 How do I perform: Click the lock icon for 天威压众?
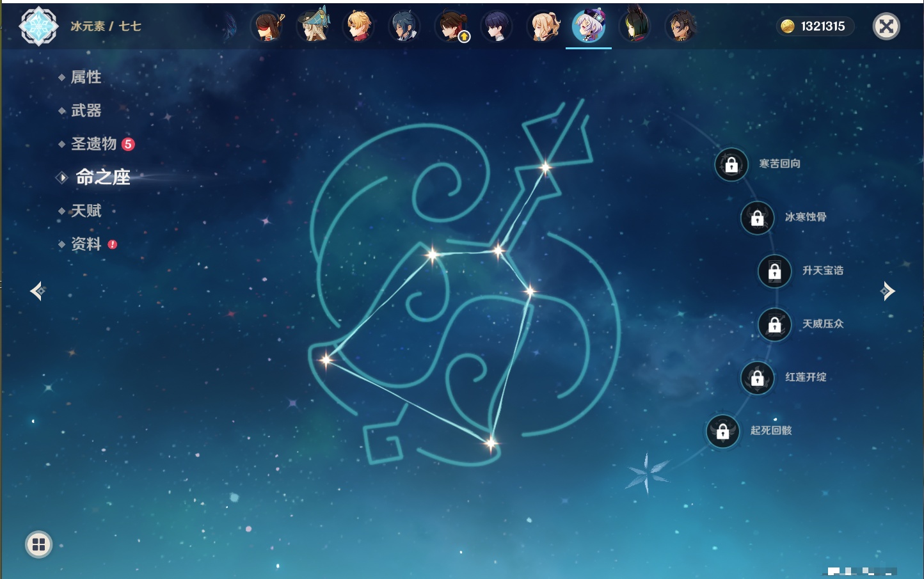point(775,324)
